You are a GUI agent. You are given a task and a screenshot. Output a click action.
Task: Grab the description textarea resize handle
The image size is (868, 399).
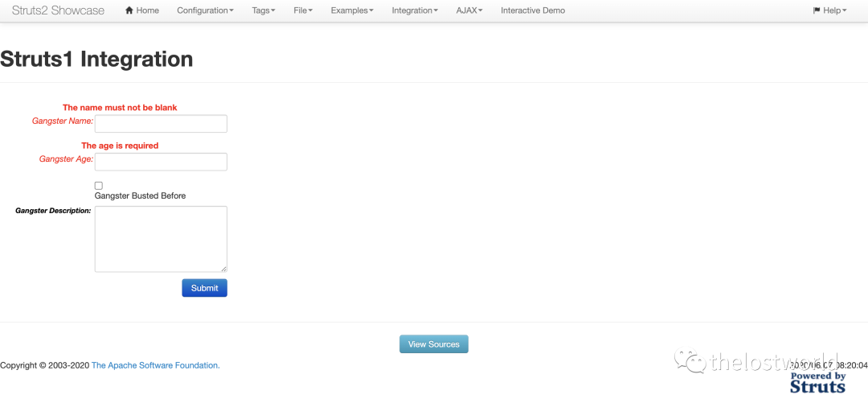click(x=223, y=269)
